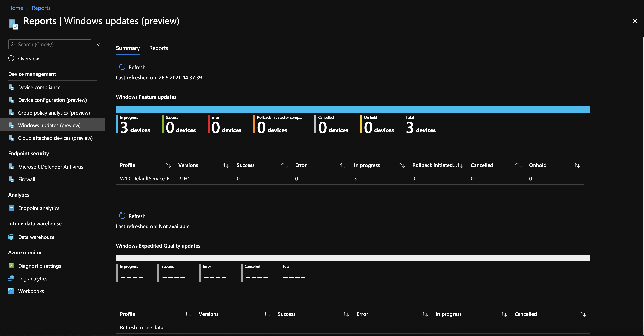
Task: Sort Expedited Quality table by Cancelled arrows
Action: (583, 314)
